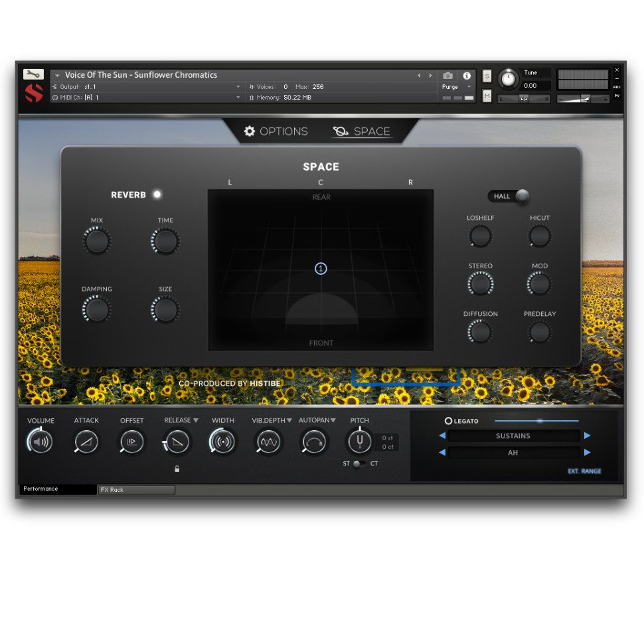Flip the ST/CT pitch switch
Viewport: 644px width, 644px height.
pos(359,463)
